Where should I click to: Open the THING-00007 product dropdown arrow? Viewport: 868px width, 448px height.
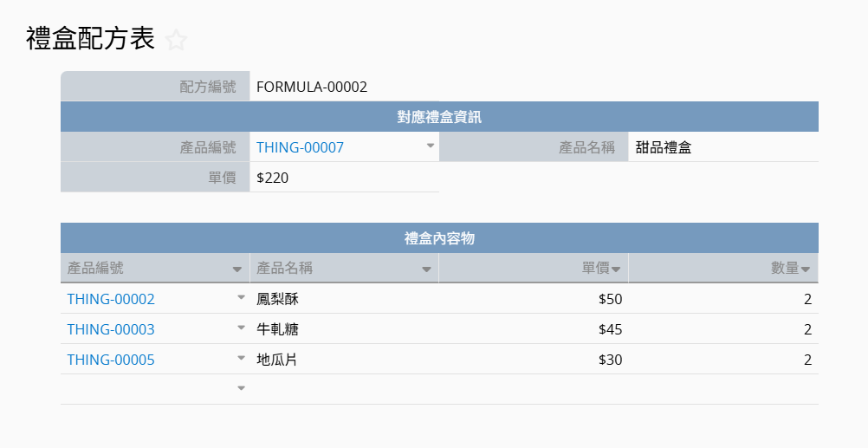point(431,146)
